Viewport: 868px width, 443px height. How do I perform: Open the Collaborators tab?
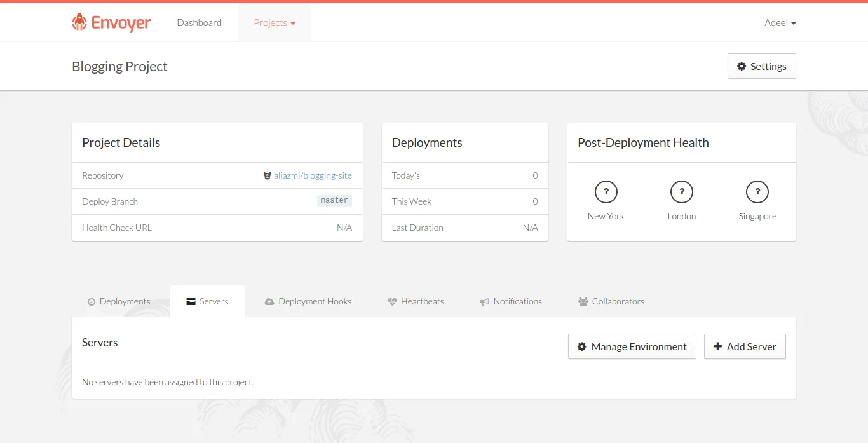point(611,301)
